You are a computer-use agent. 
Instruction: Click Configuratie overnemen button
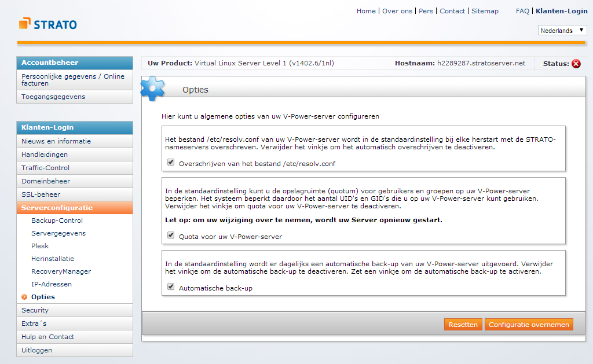528,325
